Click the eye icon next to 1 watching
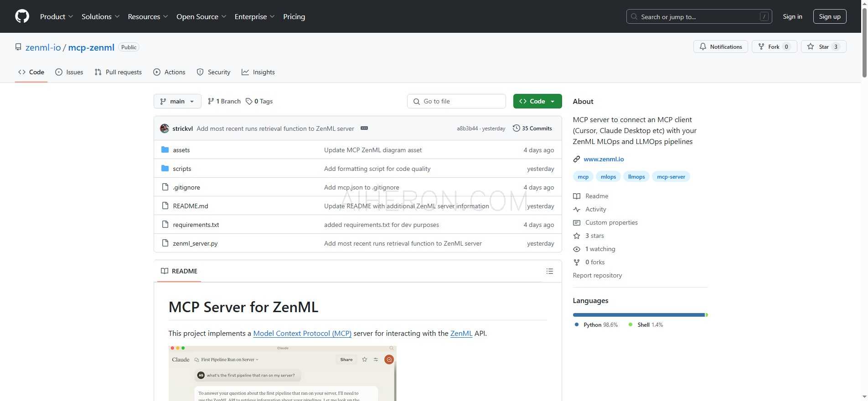 tap(577, 249)
